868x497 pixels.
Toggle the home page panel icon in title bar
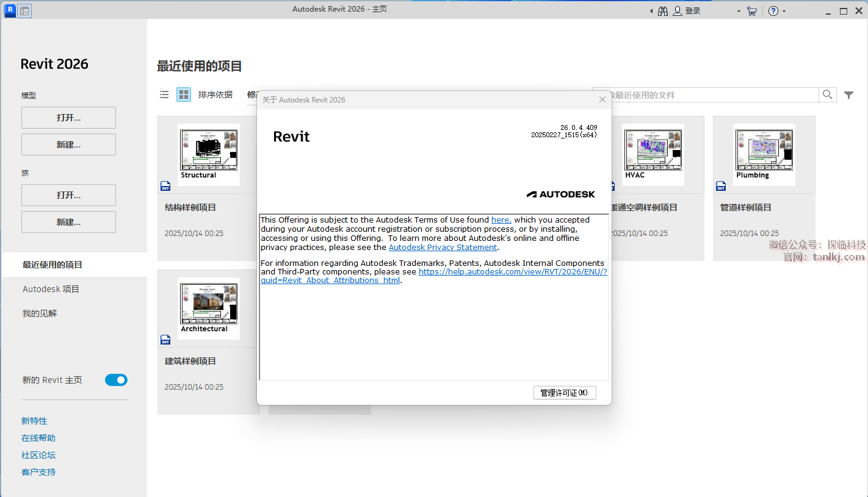click(24, 10)
